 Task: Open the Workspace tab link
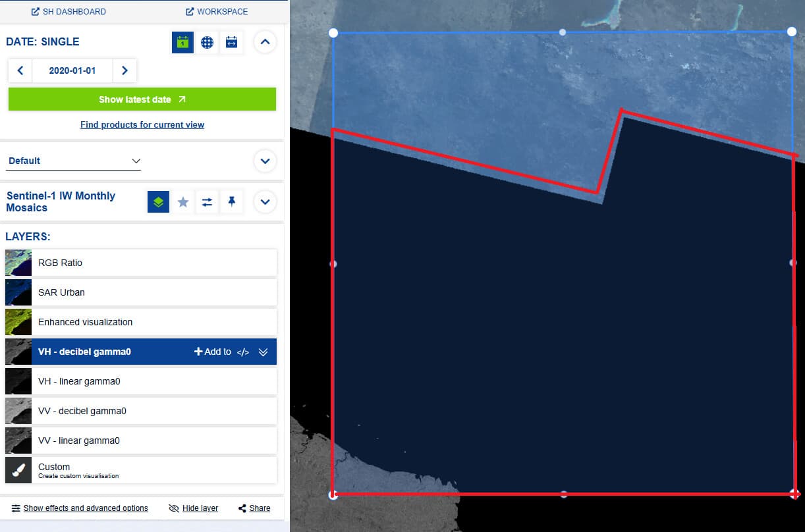pyautogui.click(x=217, y=12)
